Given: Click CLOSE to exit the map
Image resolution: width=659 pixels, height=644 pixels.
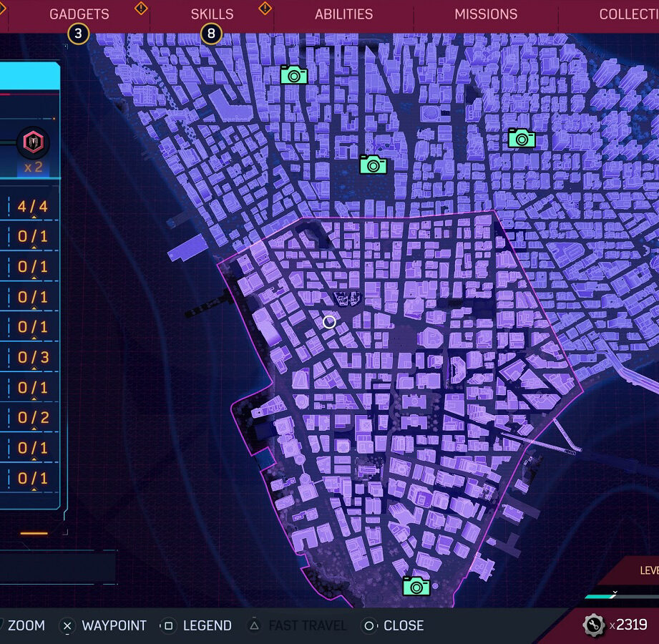Looking at the screenshot, I should point(404,625).
